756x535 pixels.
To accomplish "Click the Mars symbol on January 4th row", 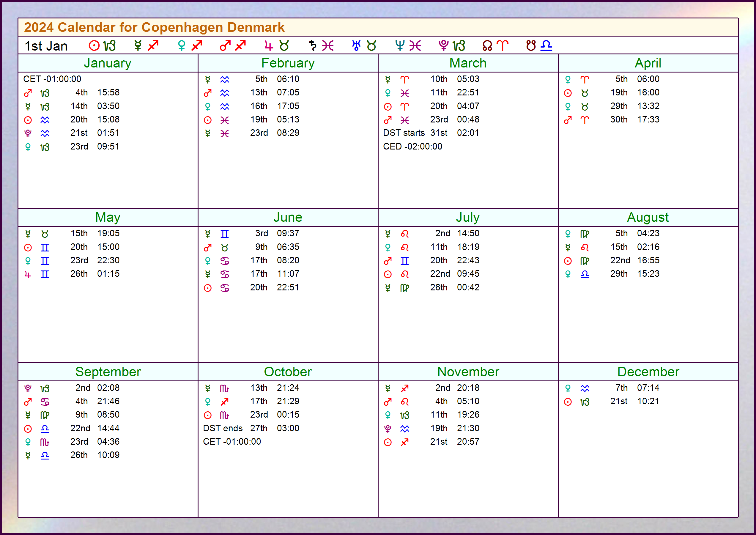I will pyautogui.click(x=28, y=93).
